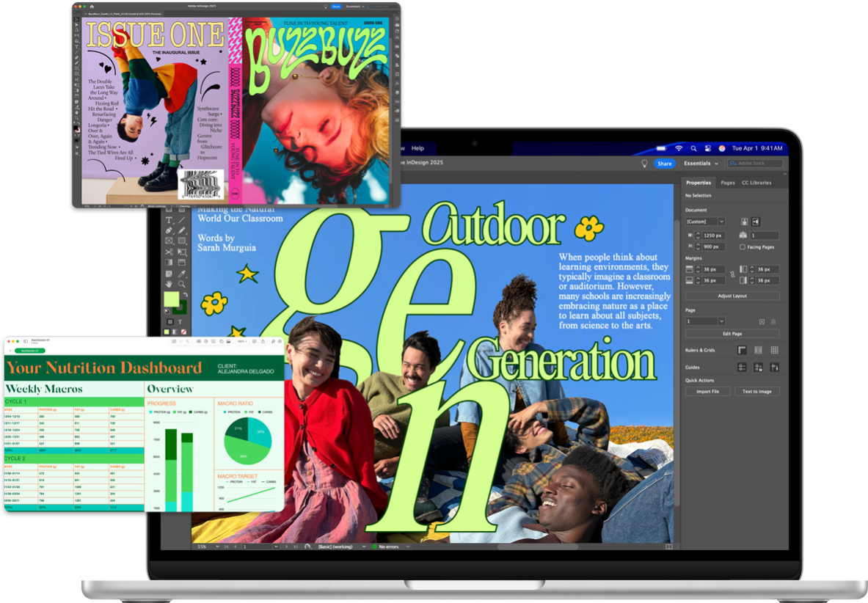Select the Rectangle tool
This screenshot has height=603, width=868.
coord(181,241)
